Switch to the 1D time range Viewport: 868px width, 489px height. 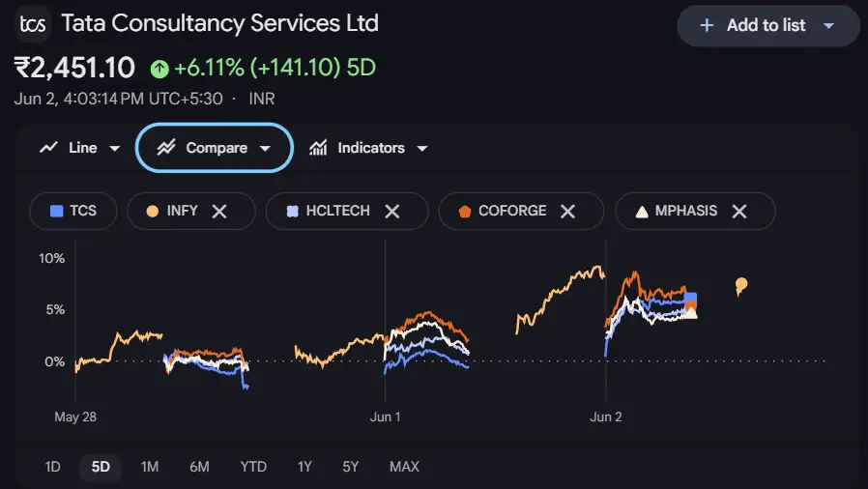pos(52,467)
